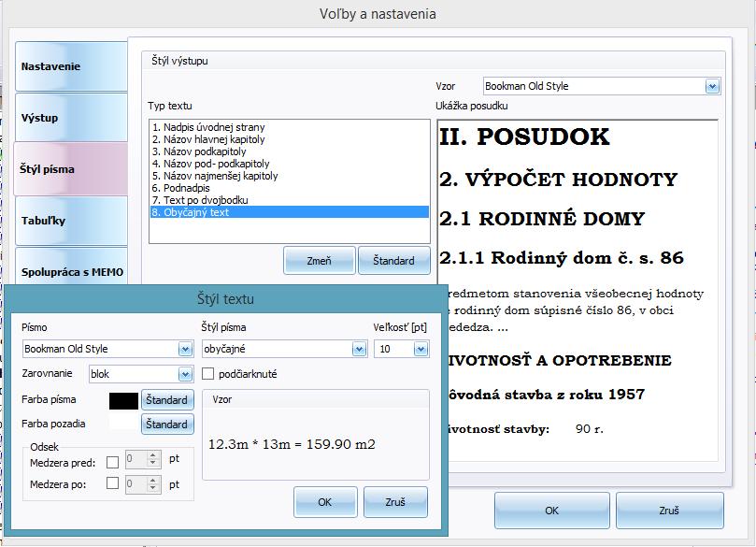
Task: Increase Medzera po with up arrow
Action: click(153, 480)
